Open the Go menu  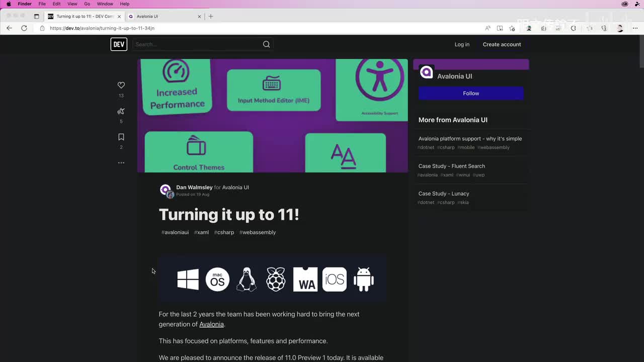pyautogui.click(x=87, y=4)
